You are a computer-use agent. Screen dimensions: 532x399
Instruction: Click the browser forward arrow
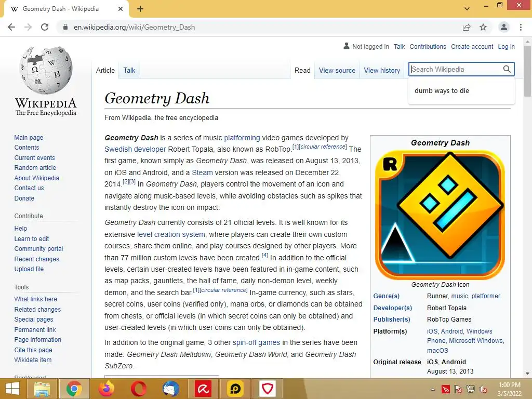pyautogui.click(x=28, y=27)
